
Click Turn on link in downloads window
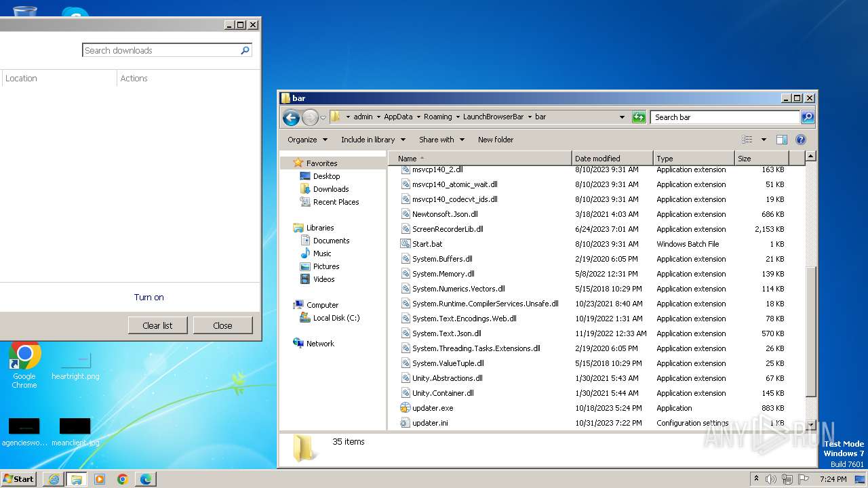tap(149, 298)
